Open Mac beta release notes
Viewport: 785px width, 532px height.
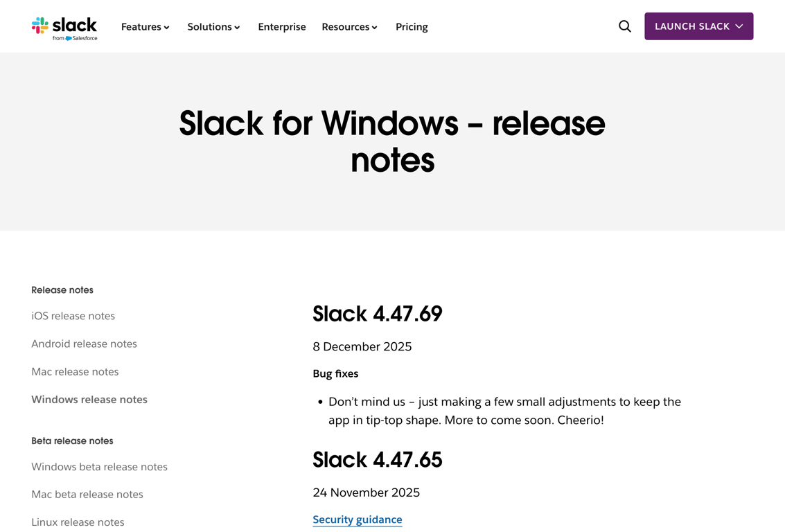tap(87, 495)
